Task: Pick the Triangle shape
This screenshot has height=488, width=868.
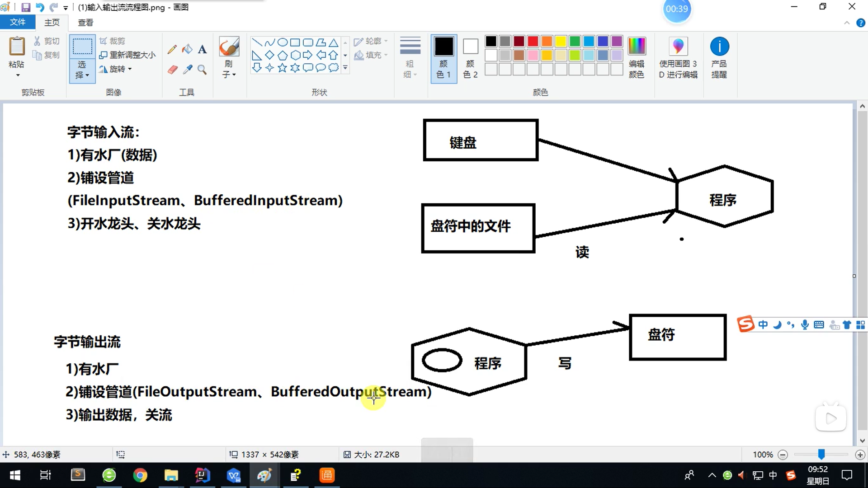Action: coord(334,42)
